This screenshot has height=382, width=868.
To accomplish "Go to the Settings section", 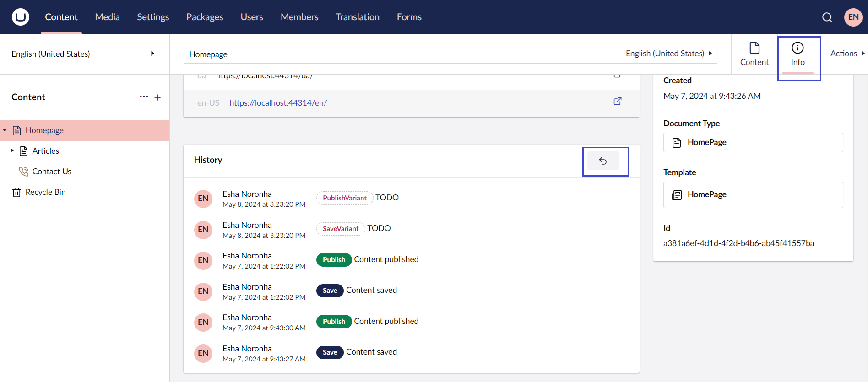I will (x=153, y=17).
